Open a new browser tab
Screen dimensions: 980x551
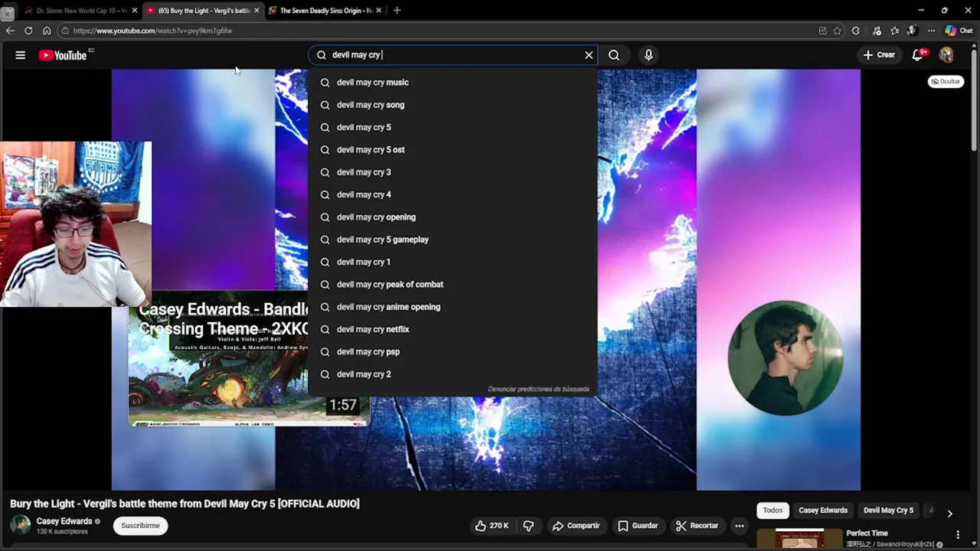coord(397,11)
